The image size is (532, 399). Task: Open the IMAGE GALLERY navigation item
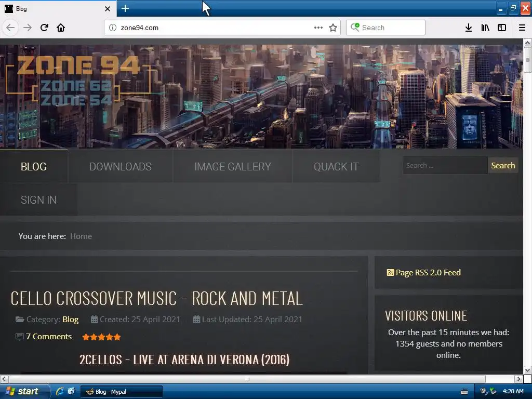[233, 167]
